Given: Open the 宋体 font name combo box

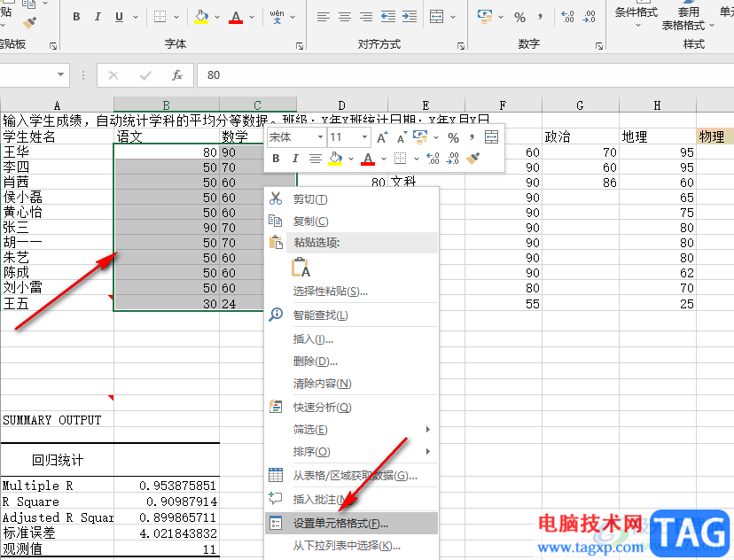Looking at the screenshot, I should (296, 137).
